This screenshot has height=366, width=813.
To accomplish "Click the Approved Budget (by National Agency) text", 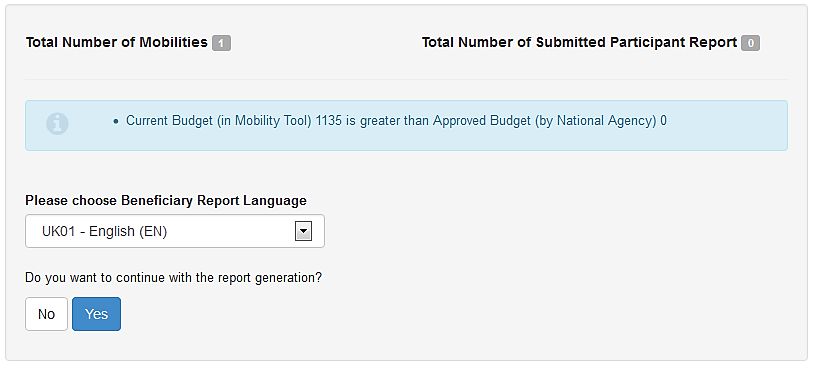I will 545,121.
